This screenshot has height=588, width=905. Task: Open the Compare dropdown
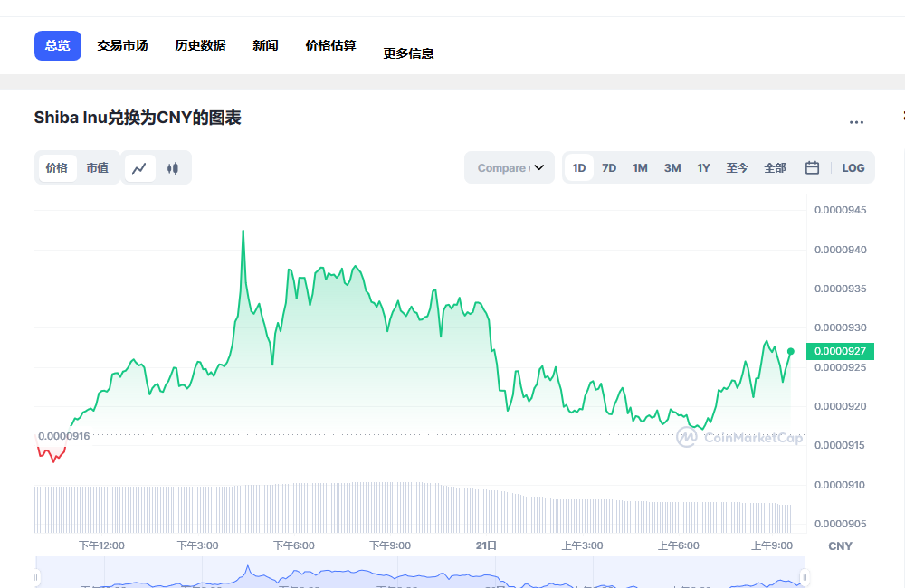click(x=510, y=168)
